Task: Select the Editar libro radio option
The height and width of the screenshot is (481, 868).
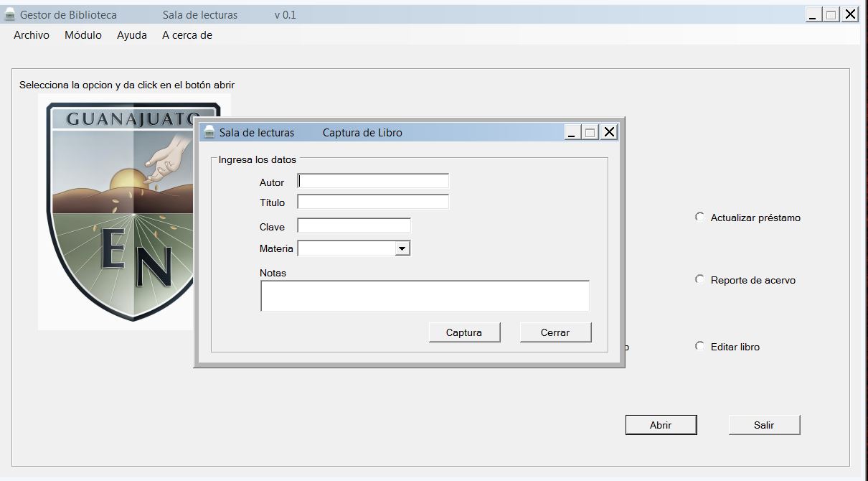Action: coord(700,346)
